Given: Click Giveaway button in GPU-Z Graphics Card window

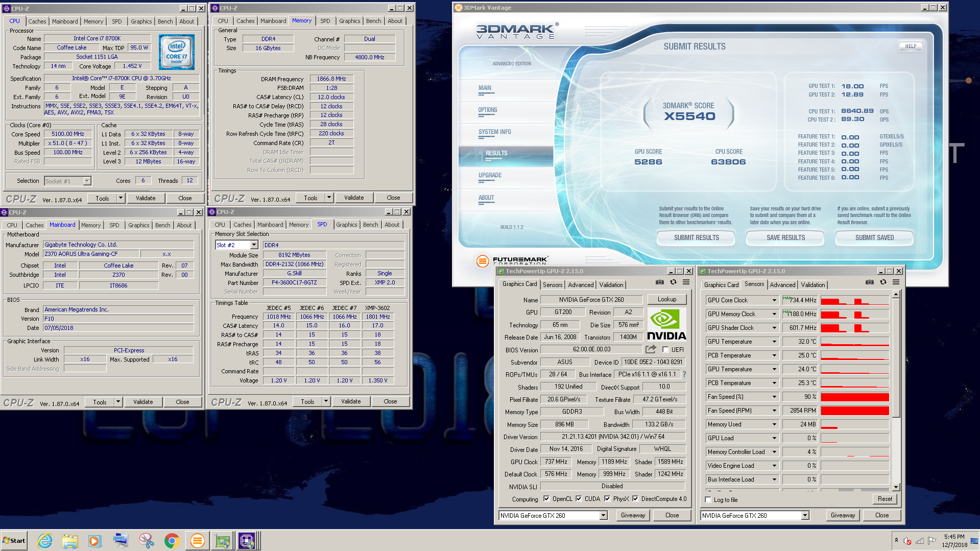Looking at the screenshot, I should pyautogui.click(x=633, y=515).
